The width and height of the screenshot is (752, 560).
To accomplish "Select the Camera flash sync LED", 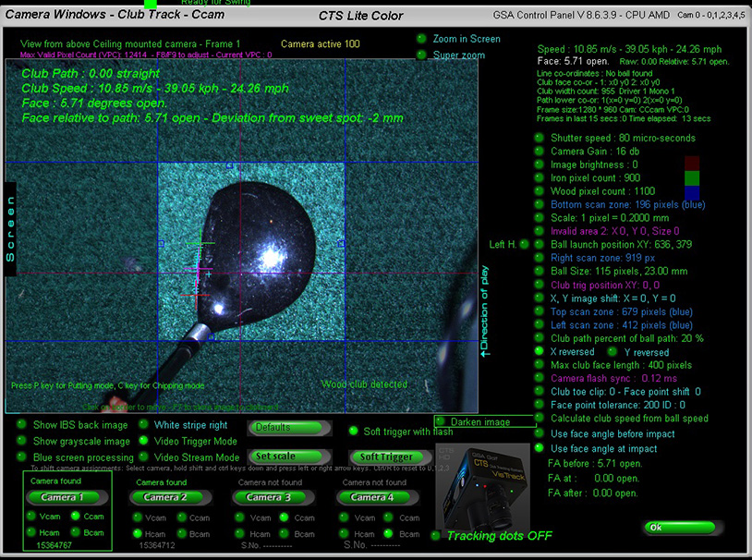I will pyautogui.click(x=540, y=378).
